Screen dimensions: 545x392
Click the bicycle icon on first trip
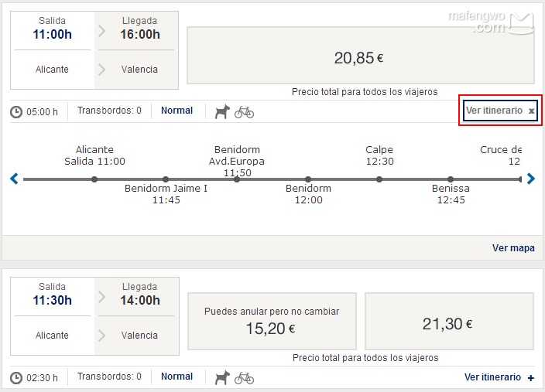coord(244,111)
